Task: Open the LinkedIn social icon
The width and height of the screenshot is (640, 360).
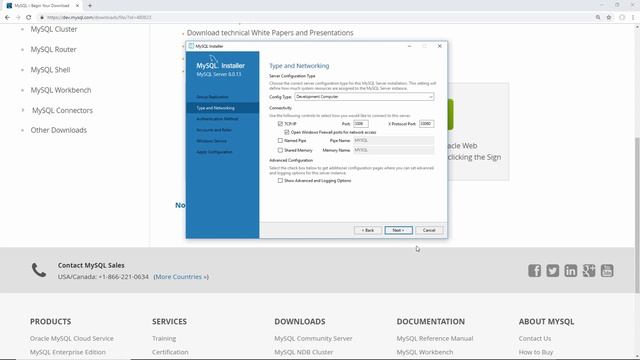Action: (x=571, y=271)
